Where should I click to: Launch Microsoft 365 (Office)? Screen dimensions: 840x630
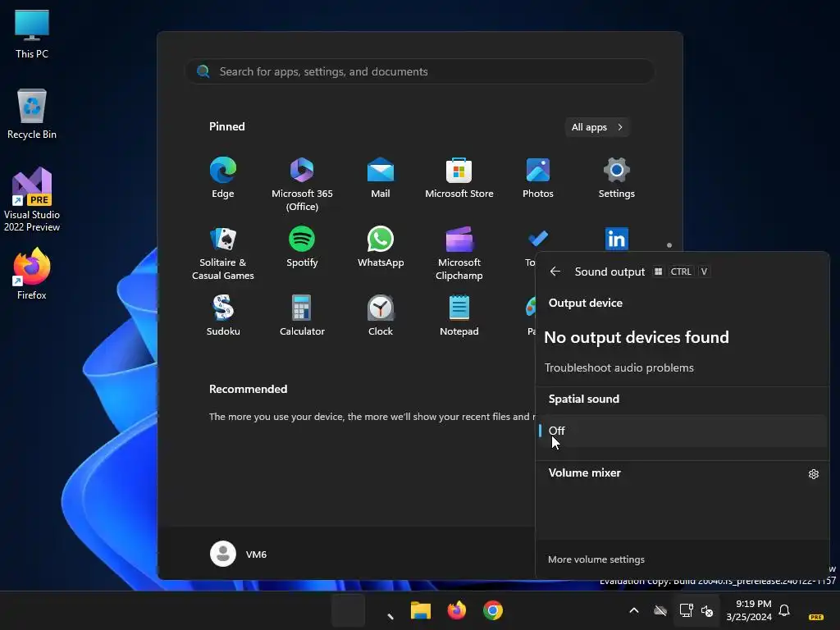302,185
